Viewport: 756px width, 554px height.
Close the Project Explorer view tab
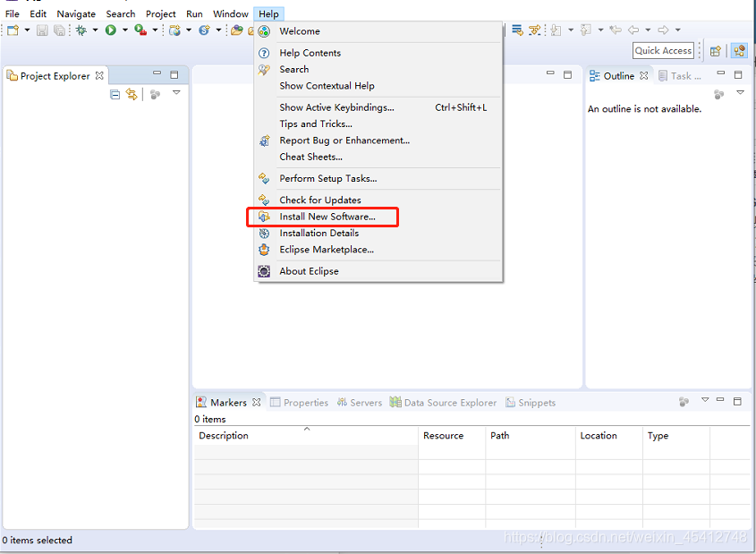(99, 76)
